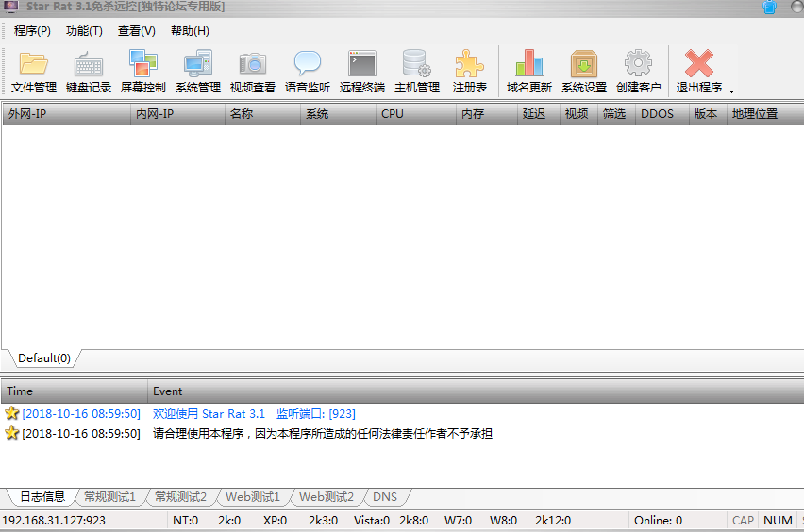
Task: Click the 退出程序 red X icon
Action: point(699,63)
